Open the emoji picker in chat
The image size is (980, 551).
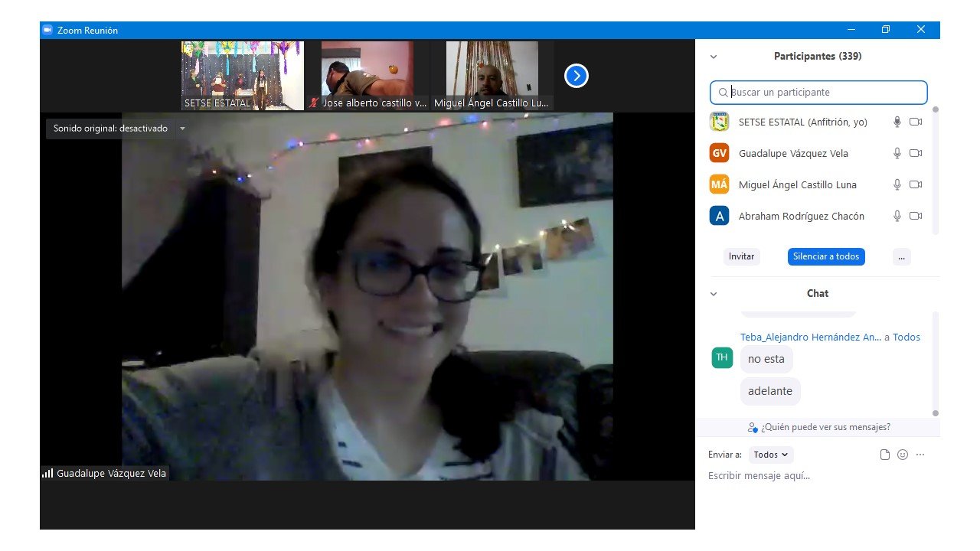(903, 455)
